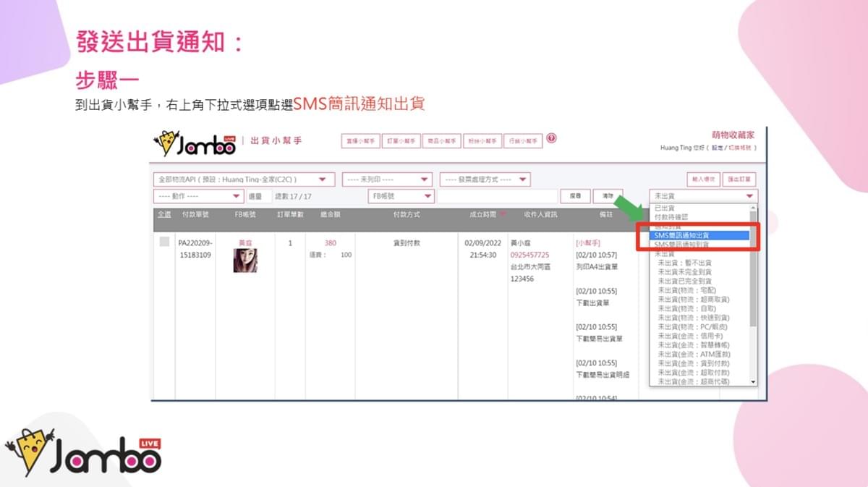The image size is (868, 487).
Task: Collapse the 未出貨 status dropdown
Action: pyautogui.click(x=703, y=196)
